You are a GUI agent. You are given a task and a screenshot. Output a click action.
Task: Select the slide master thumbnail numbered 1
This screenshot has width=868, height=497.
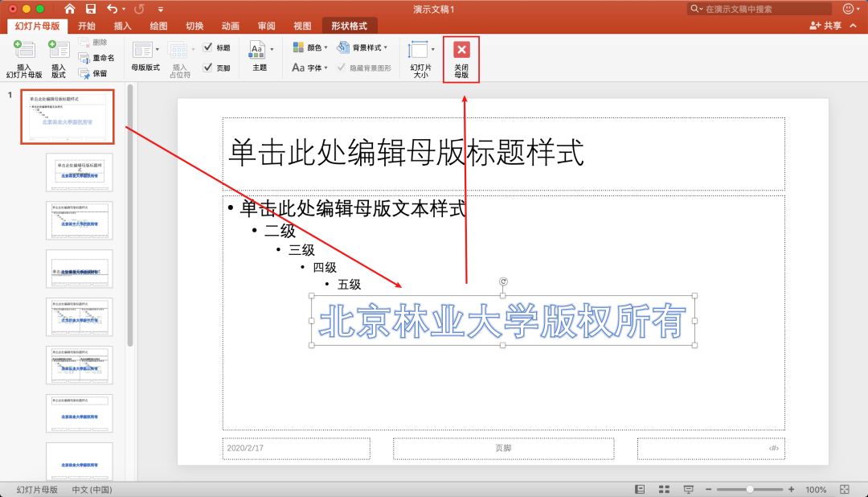[x=68, y=117]
